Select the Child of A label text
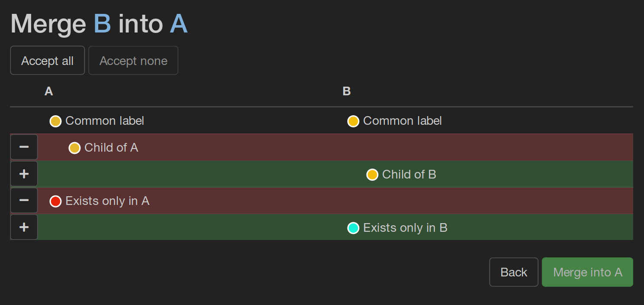Screen dimensions: 644x305 point(111,148)
